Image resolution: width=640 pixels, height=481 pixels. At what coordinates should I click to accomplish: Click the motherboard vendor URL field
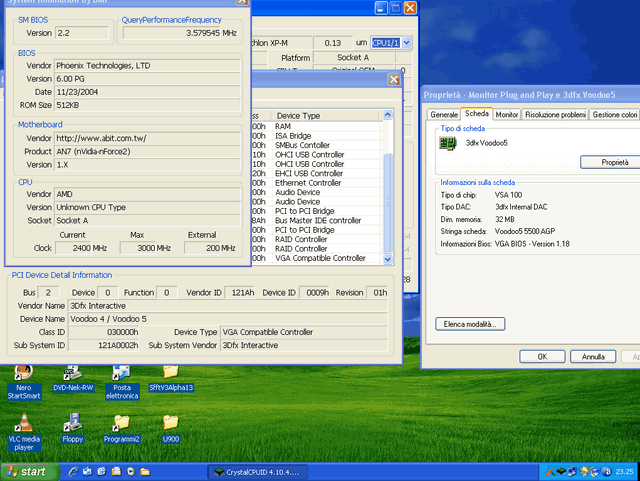pos(147,138)
